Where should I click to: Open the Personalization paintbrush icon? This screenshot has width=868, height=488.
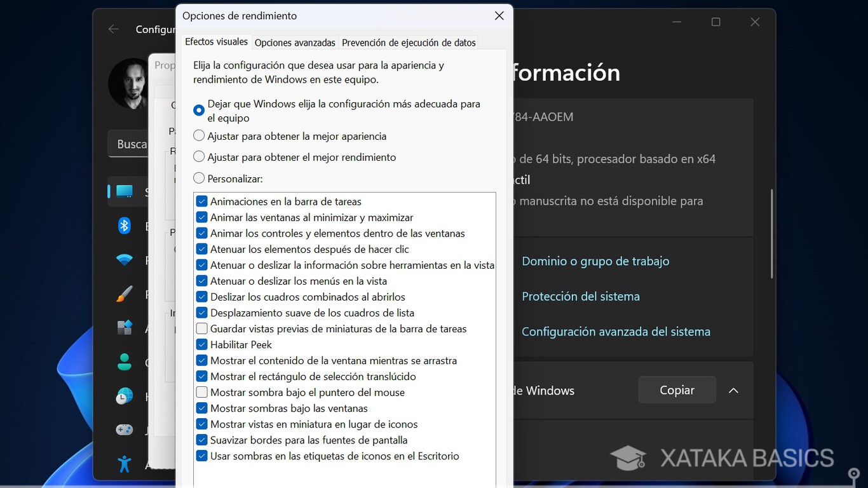click(x=125, y=294)
